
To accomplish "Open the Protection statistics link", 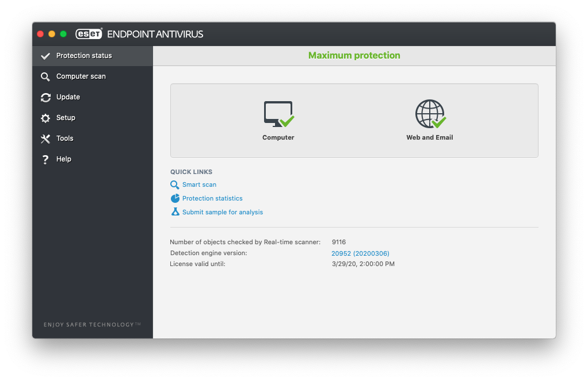I will coord(212,198).
